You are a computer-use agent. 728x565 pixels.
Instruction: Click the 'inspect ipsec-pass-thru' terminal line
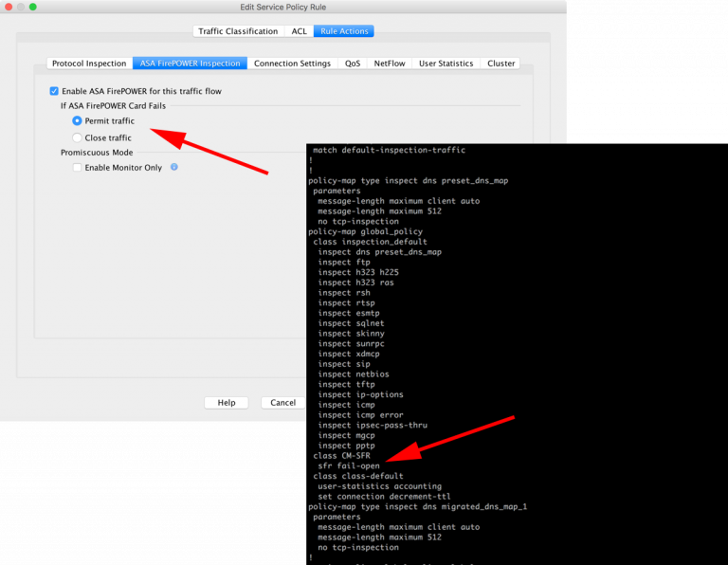point(373,426)
